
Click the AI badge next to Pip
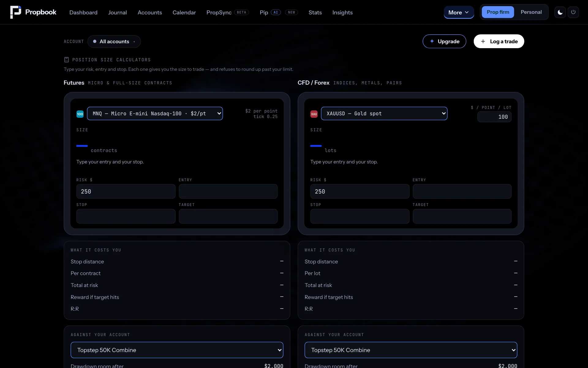pyautogui.click(x=276, y=13)
